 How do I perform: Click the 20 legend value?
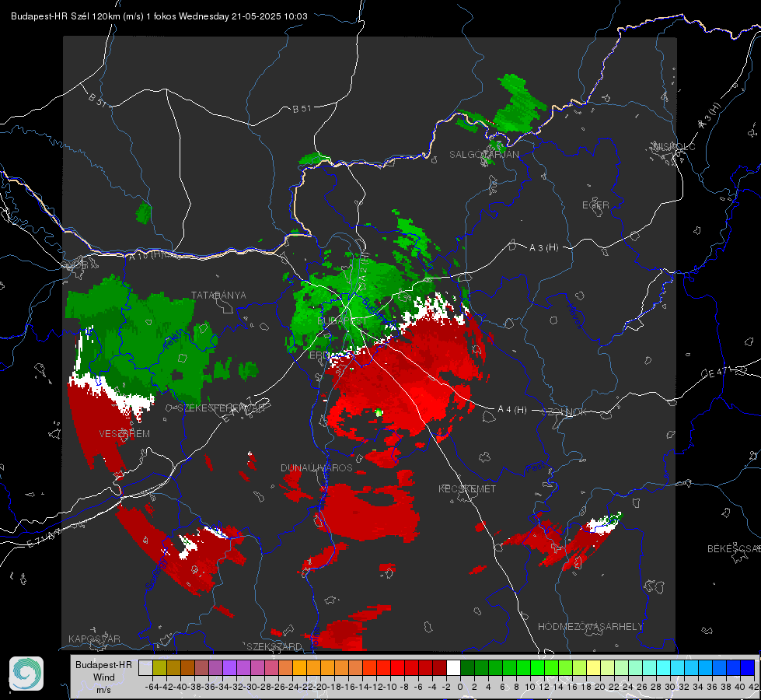[x=600, y=687]
